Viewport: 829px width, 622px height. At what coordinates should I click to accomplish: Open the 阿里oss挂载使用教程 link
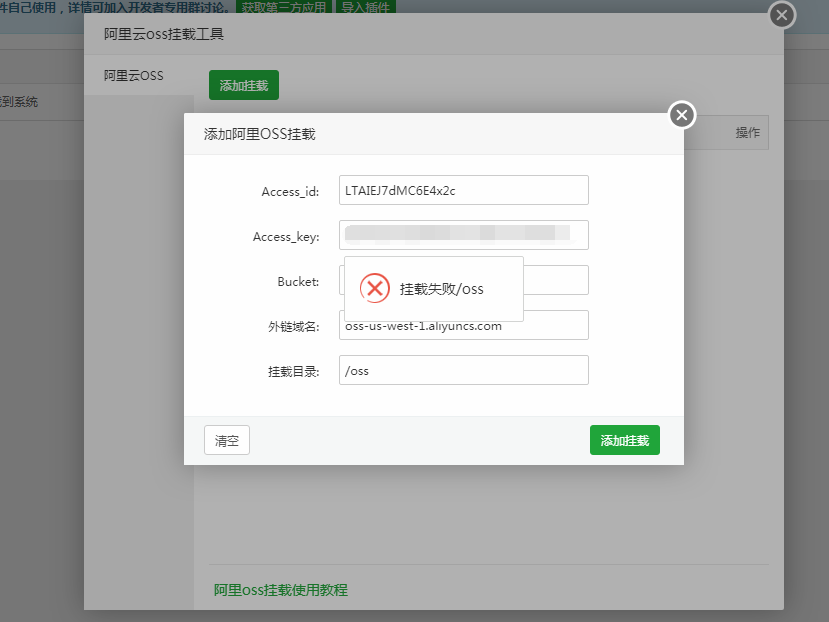coord(281,590)
